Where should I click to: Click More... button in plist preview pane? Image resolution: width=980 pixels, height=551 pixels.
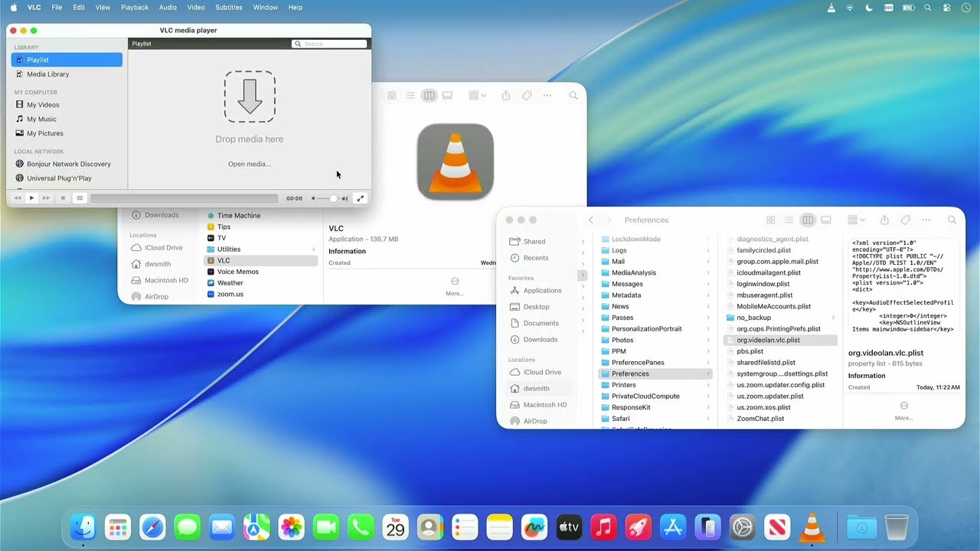903,412
